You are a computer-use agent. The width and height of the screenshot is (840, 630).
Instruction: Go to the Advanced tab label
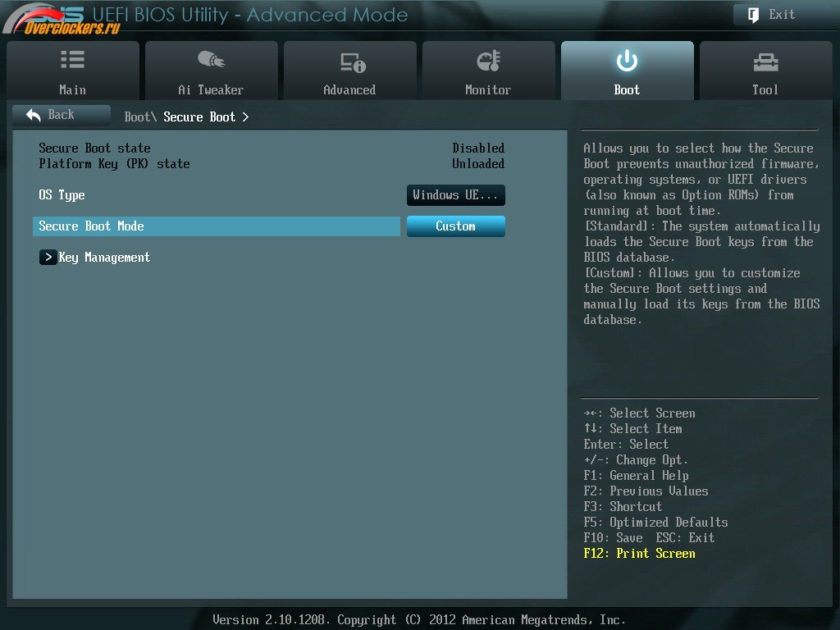click(349, 90)
